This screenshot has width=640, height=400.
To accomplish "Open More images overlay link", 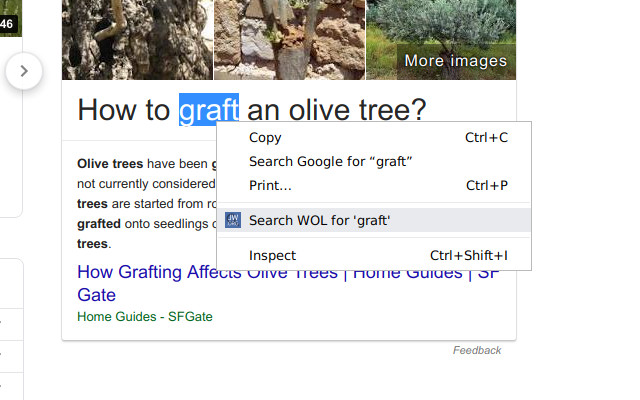I will [x=456, y=61].
